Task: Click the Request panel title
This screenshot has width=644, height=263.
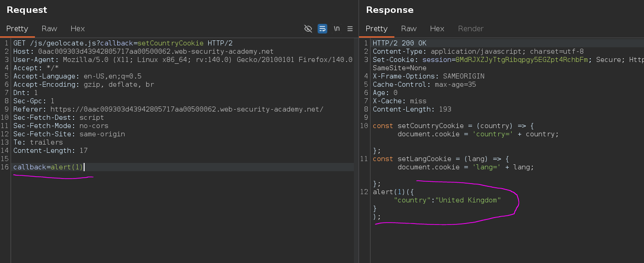Action: click(27, 10)
